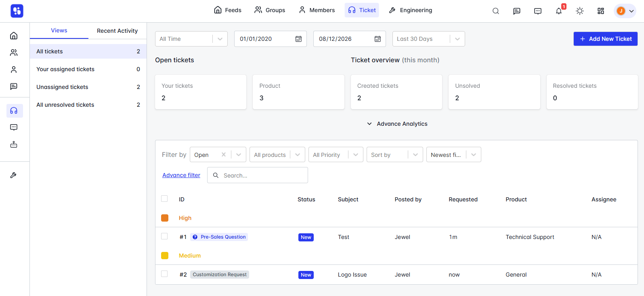Go to Feeds in top navigation
The width and height of the screenshot is (644, 296).
pos(228,10)
